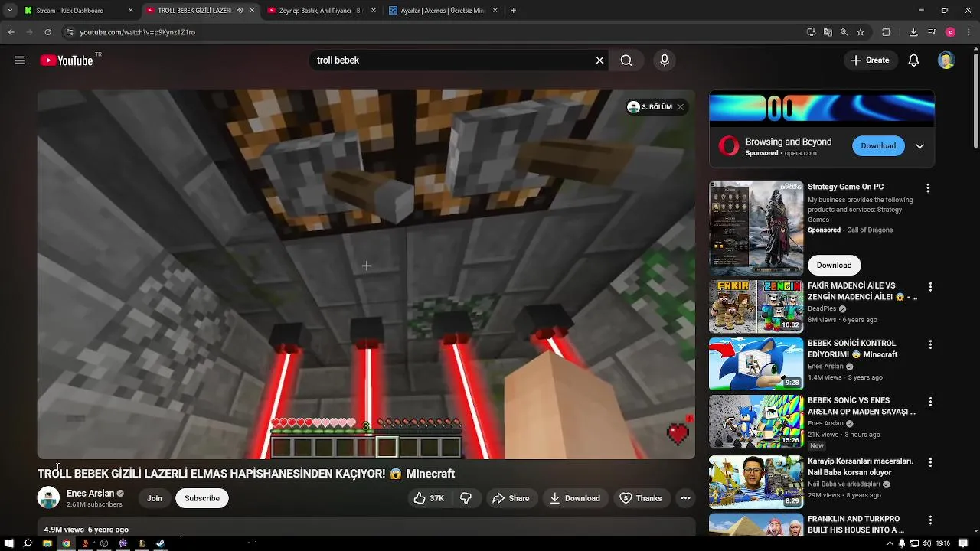This screenshot has width=980, height=551.
Task: Send Thanks to the creator
Action: 640,498
